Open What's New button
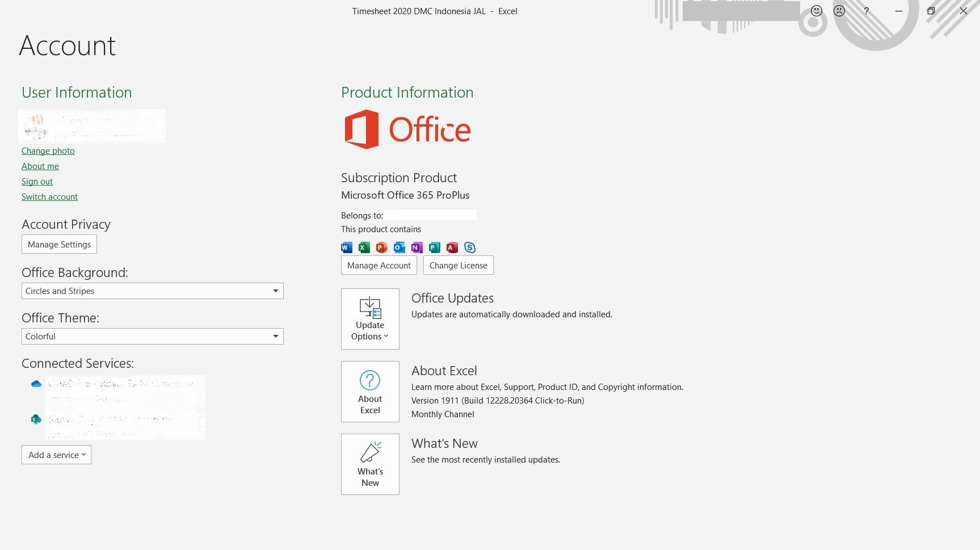This screenshot has height=550, width=980. (370, 464)
